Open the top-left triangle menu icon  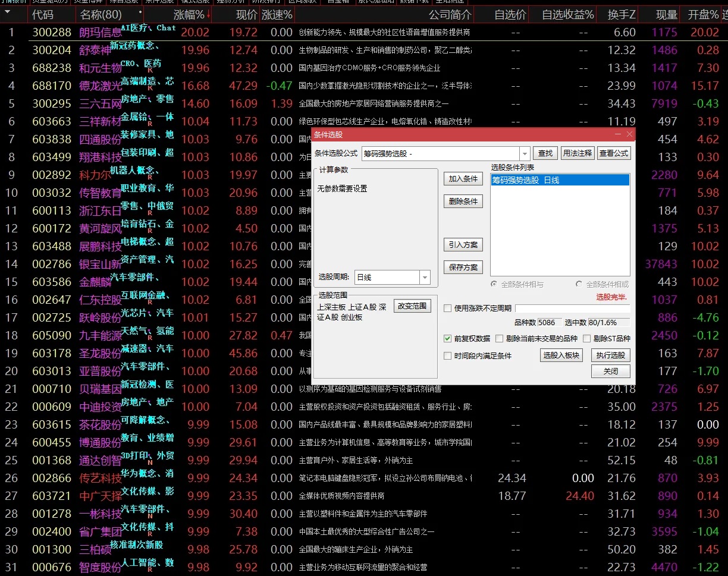[8, 13]
